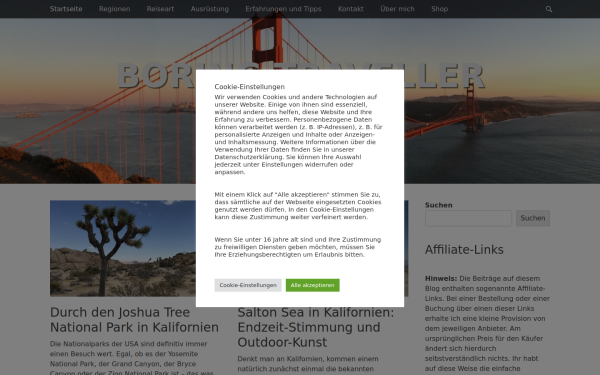Open article 'Durch den Joshua Tree National Park'
The width and height of the screenshot is (600, 375).
pyautogui.click(x=134, y=320)
